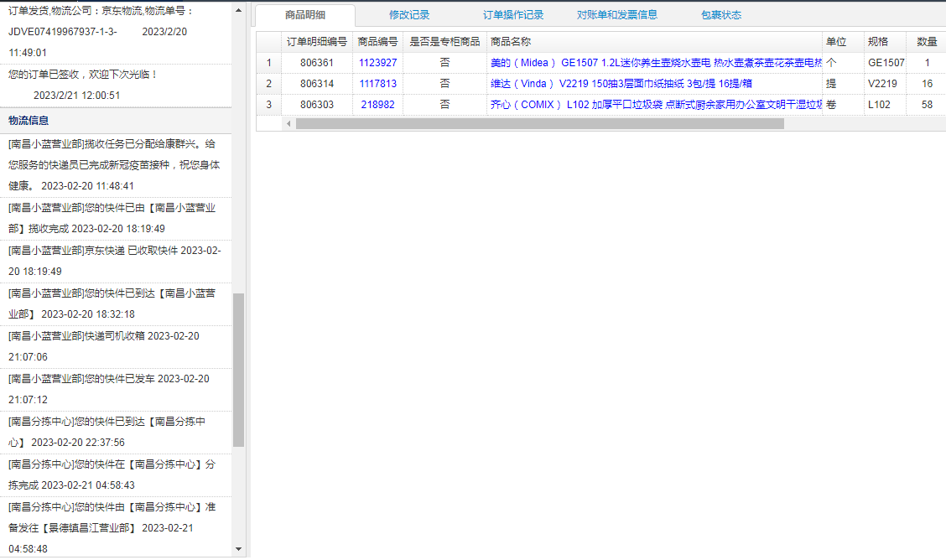
Task: Open product number link 1123927
Action: point(377,63)
